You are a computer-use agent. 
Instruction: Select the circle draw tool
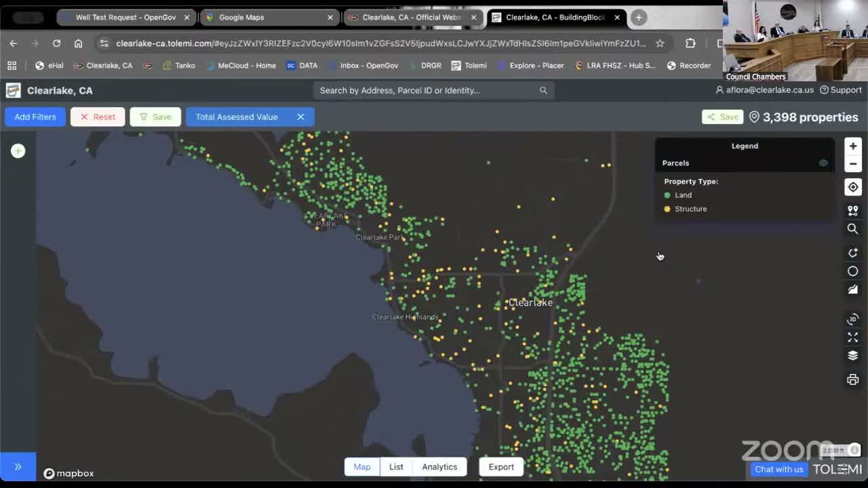coord(853,271)
